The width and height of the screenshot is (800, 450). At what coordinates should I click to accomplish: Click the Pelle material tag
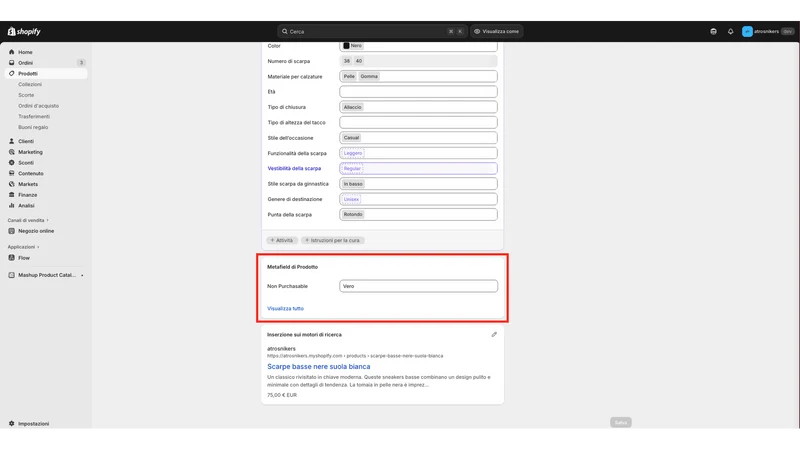point(349,76)
